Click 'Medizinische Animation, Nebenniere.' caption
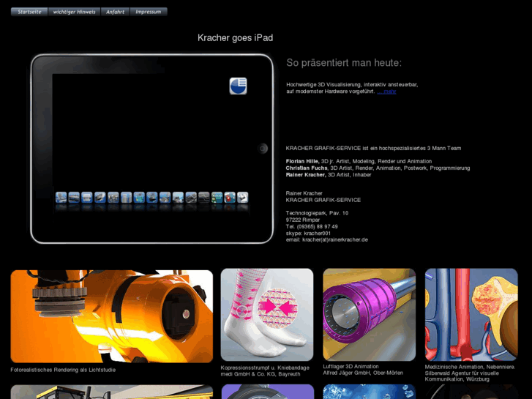This screenshot has width=532, height=399. pyautogui.click(x=470, y=367)
